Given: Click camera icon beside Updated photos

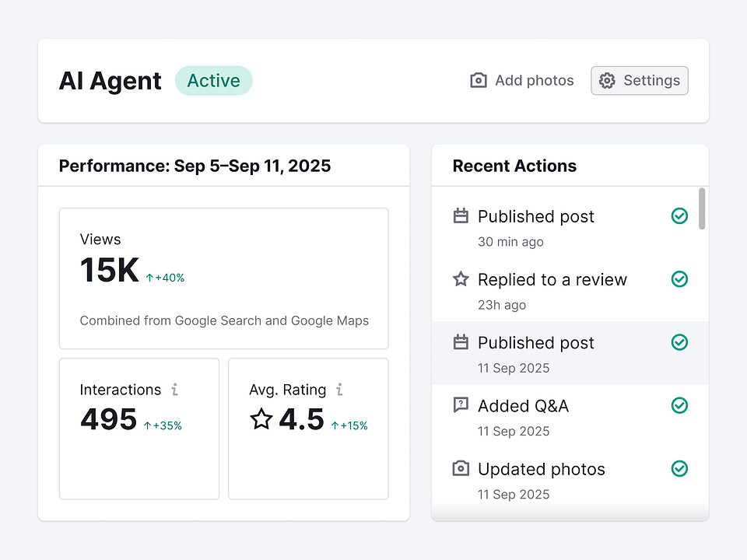Looking at the screenshot, I should (x=461, y=469).
